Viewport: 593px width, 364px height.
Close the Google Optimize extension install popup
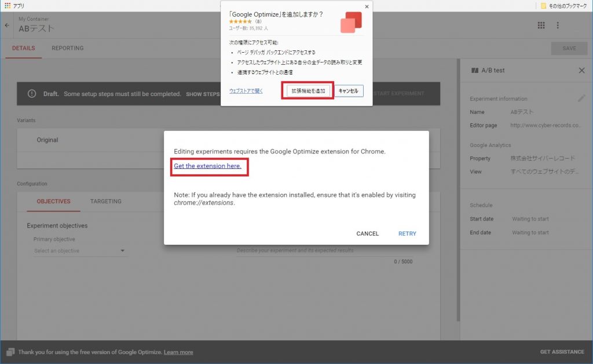tap(367, 6)
